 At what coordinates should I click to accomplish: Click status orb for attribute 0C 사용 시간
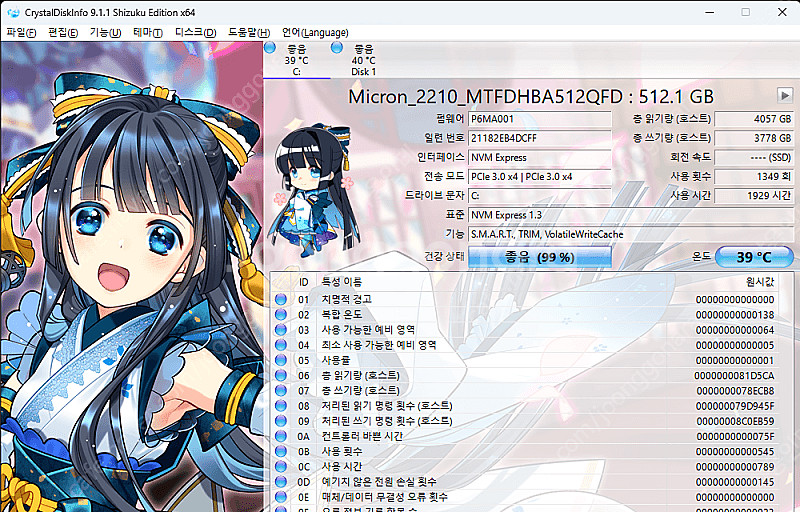coord(281,467)
